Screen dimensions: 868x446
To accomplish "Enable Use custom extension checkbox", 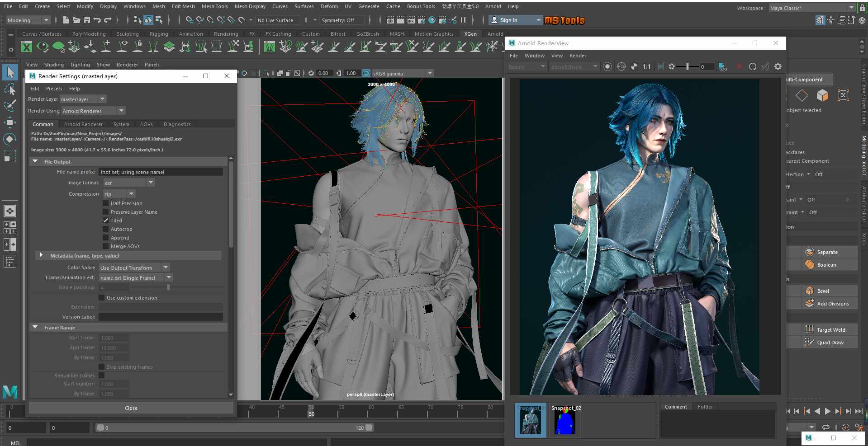I will click(101, 298).
